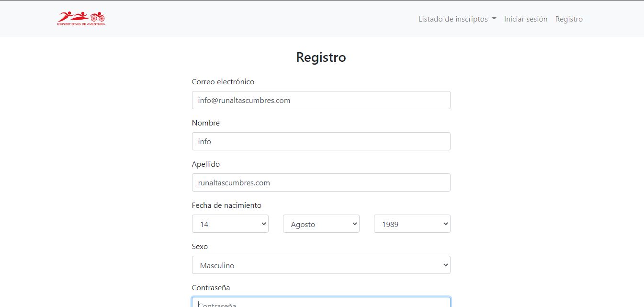Click the Deportistas de Aventura logo
Viewport: 644px width, 307px height.
click(81, 19)
